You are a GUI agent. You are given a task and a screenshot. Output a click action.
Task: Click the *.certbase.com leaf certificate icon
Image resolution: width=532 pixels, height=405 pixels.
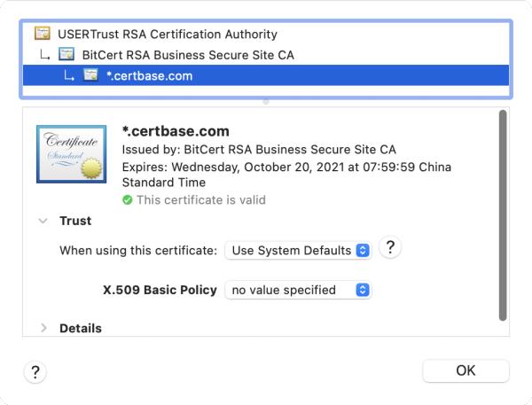pyautogui.click(x=90, y=75)
